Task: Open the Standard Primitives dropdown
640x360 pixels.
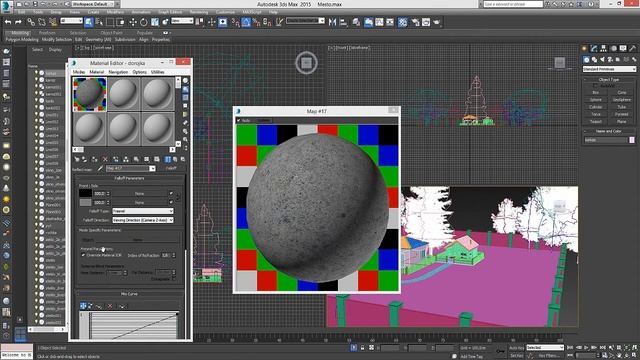Action: tap(609, 69)
